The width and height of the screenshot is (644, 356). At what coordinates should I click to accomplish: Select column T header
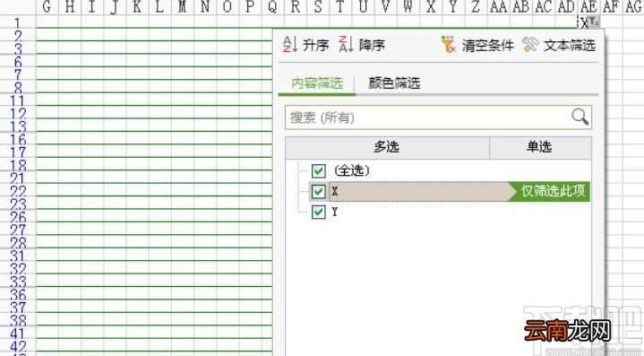click(x=340, y=7)
